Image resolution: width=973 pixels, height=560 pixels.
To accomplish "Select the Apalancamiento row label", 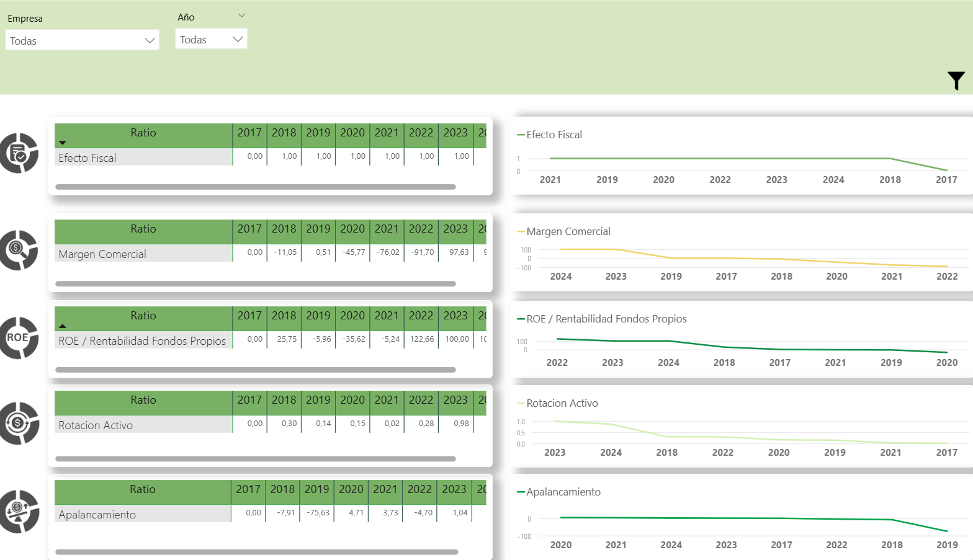I will pyautogui.click(x=97, y=515).
